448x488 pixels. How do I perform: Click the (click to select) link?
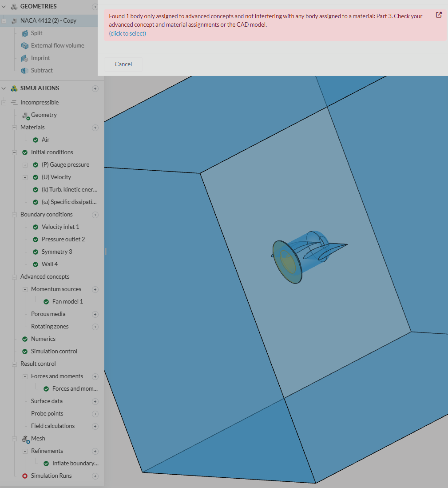tap(127, 34)
